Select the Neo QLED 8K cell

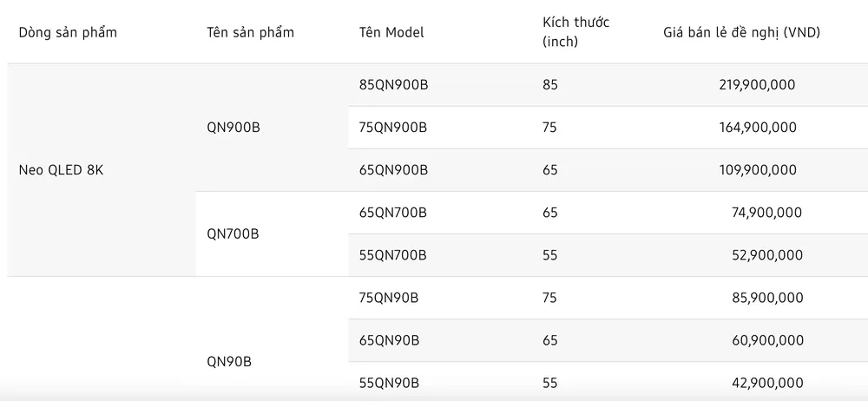[61, 170]
